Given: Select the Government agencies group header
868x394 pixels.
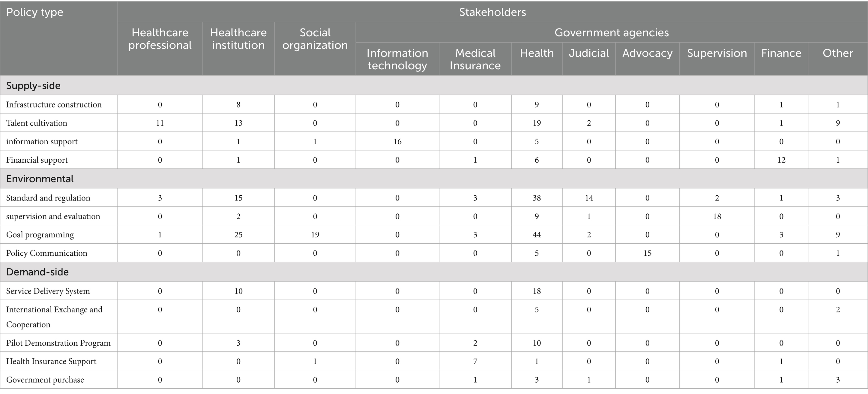Looking at the screenshot, I should pyautogui.click(x=611, y=33).
